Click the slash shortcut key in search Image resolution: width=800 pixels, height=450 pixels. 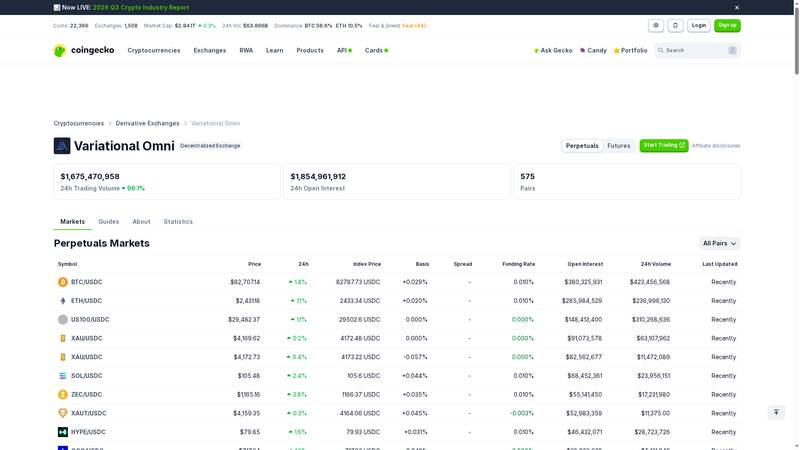pyautogui.click(x=732, y=51)
